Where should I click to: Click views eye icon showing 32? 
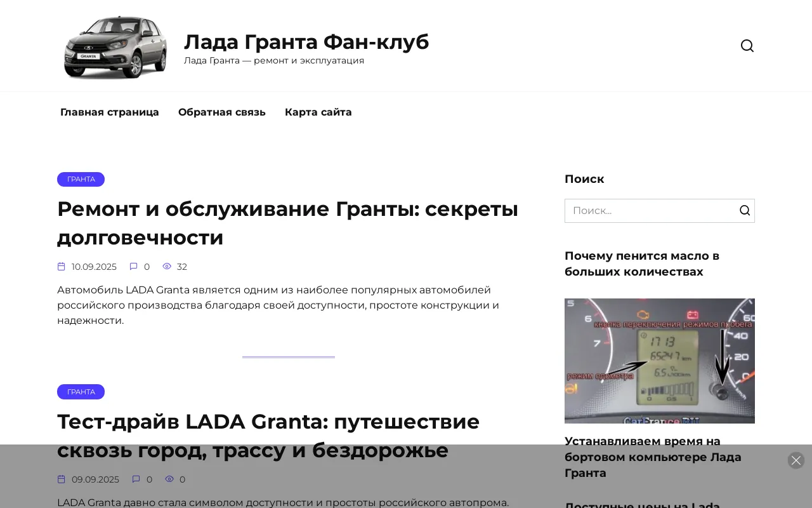tap(167, 267)
